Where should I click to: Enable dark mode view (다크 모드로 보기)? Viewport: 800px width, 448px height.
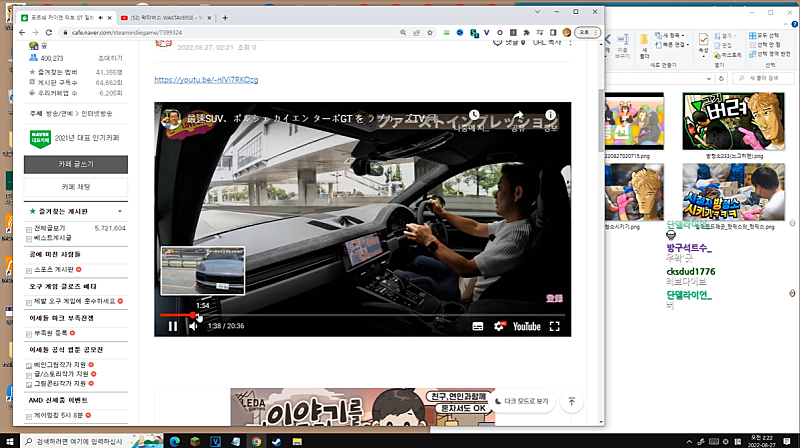tap(522, 401)
